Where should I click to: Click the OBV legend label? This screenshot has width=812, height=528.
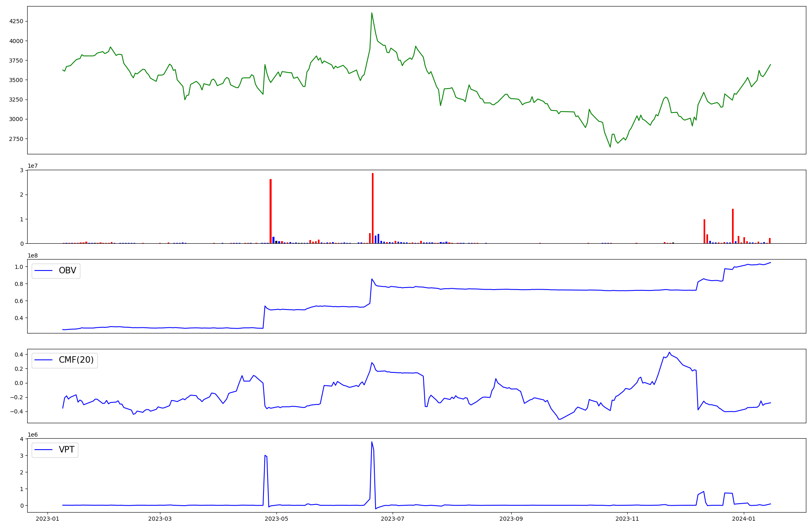pos(67,270)
